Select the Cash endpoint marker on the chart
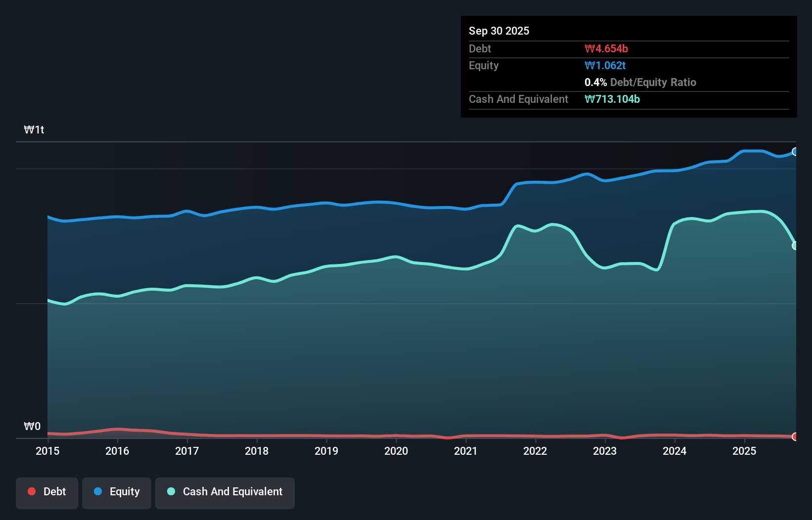Screen dimensions: 812x520 (x=795, y=245)
